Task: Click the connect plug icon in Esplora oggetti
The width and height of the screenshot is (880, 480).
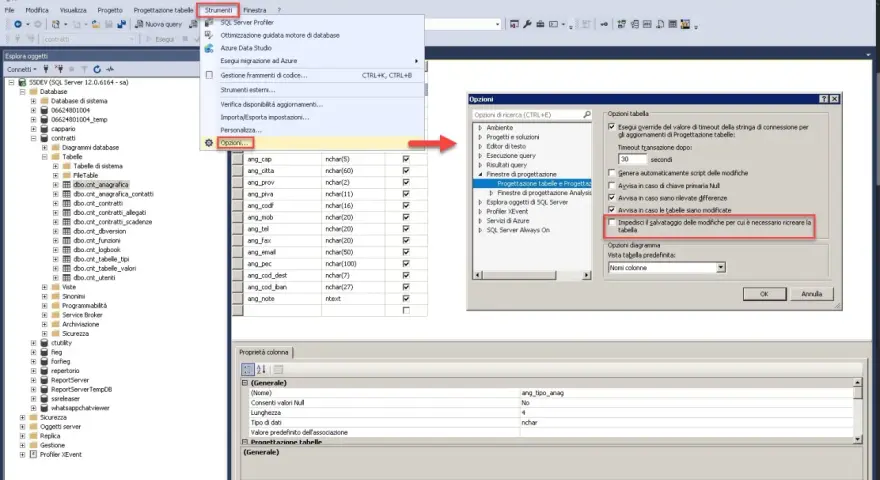Action: click(x=46, y=69)
